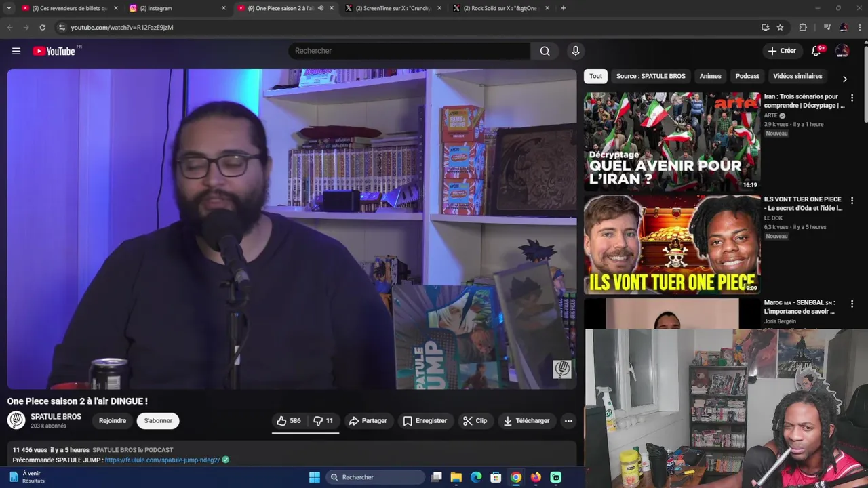Open the SPATULE BROS channel name
Image resolution: width=868 pixels, height=488 pixels.
coord(56,417)
